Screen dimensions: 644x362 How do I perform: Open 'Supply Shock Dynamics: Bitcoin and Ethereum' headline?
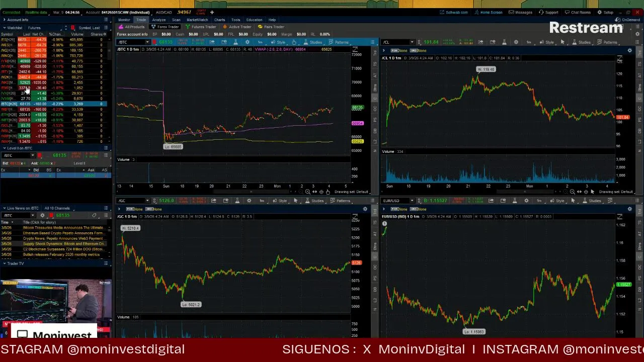pyautogui.click(x=64, y=244)
